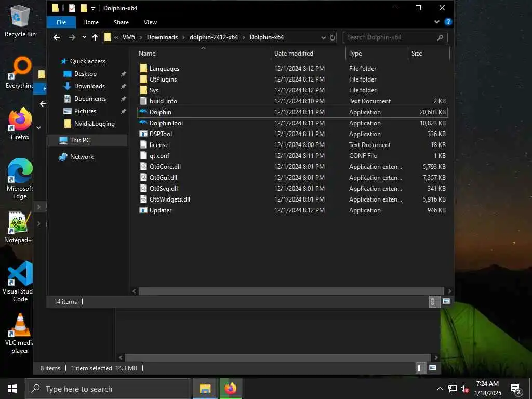Click the taskbar search box
Screen dimensions: 532x399
(108, 389)
